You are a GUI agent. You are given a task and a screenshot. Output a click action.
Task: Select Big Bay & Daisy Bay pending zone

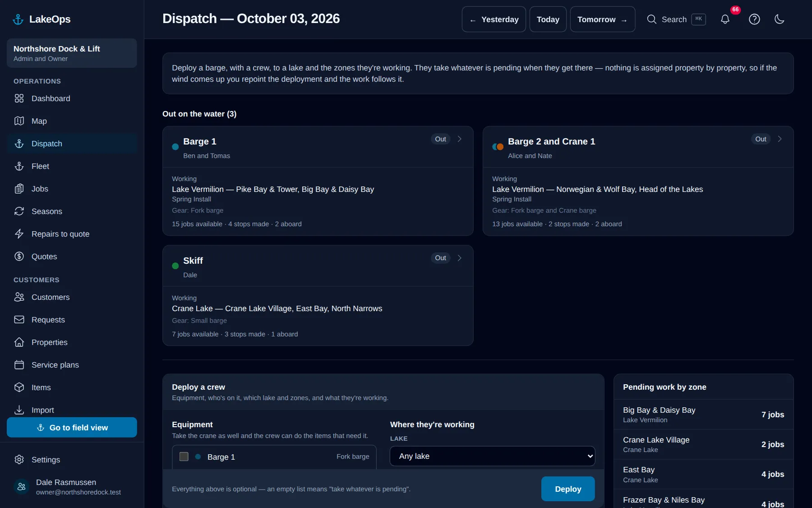click(x=704, y=415)
